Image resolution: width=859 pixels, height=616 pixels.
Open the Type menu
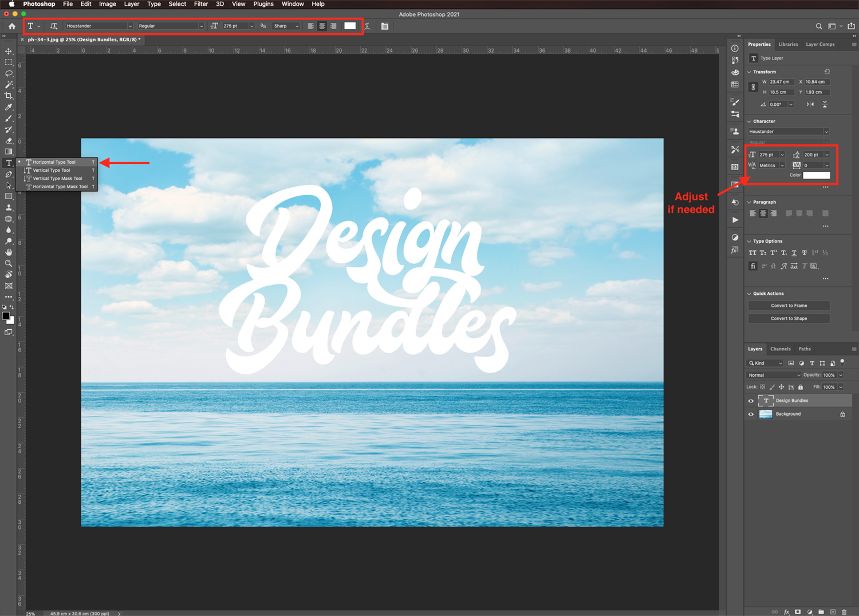[x=154, y=4]
